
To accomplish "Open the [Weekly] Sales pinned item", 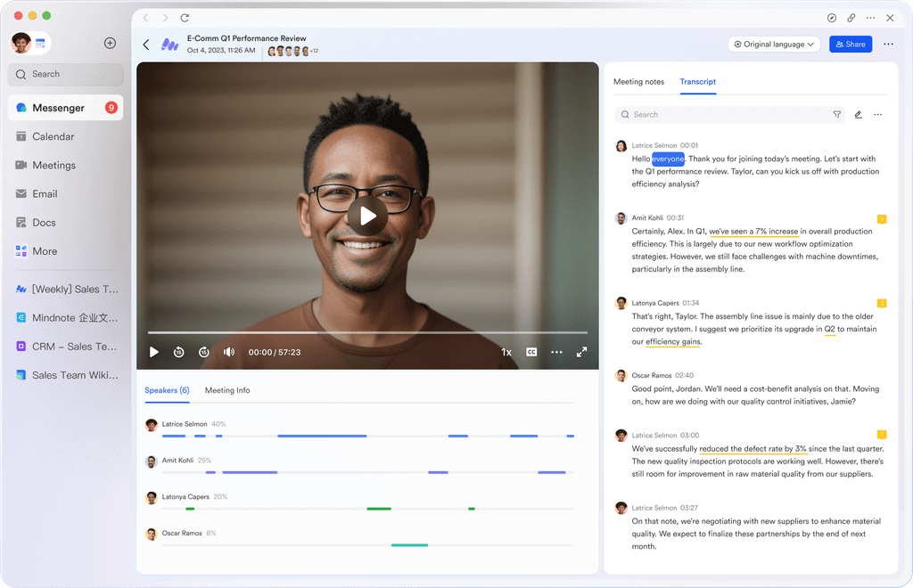I will 67,289.
